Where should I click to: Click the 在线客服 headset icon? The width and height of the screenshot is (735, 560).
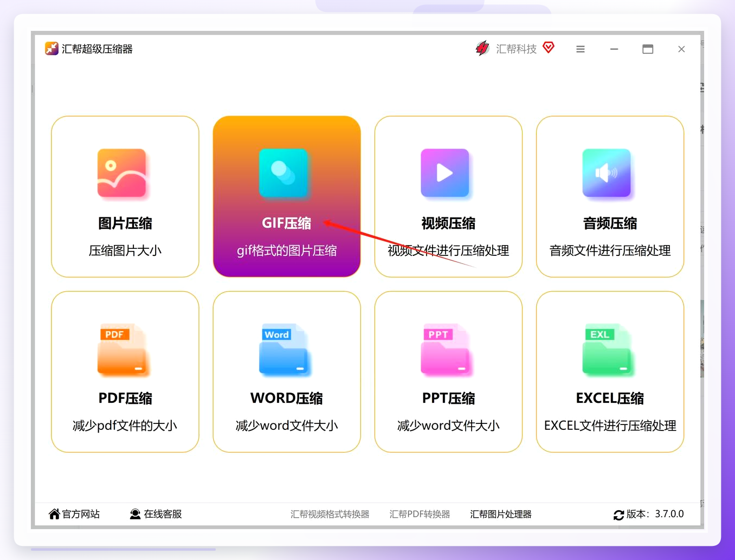point(135,514)
